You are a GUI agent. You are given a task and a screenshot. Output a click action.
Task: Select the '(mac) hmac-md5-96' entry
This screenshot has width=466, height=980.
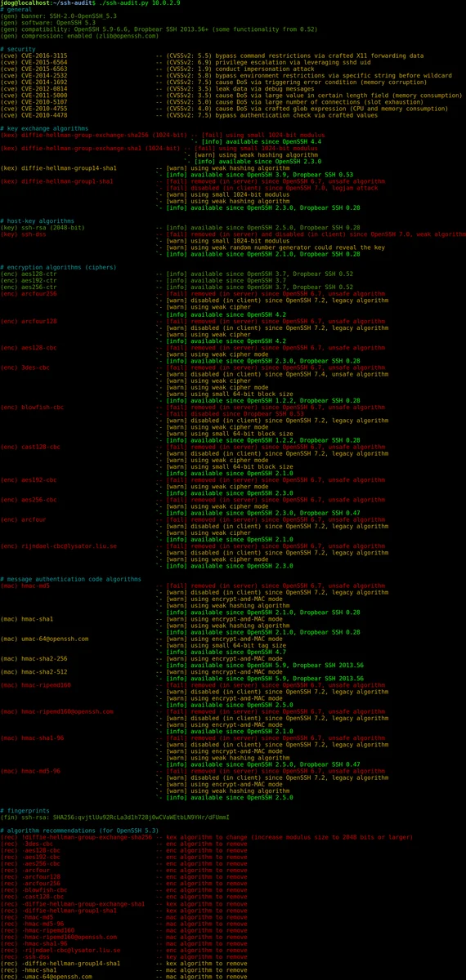[30, 771]
